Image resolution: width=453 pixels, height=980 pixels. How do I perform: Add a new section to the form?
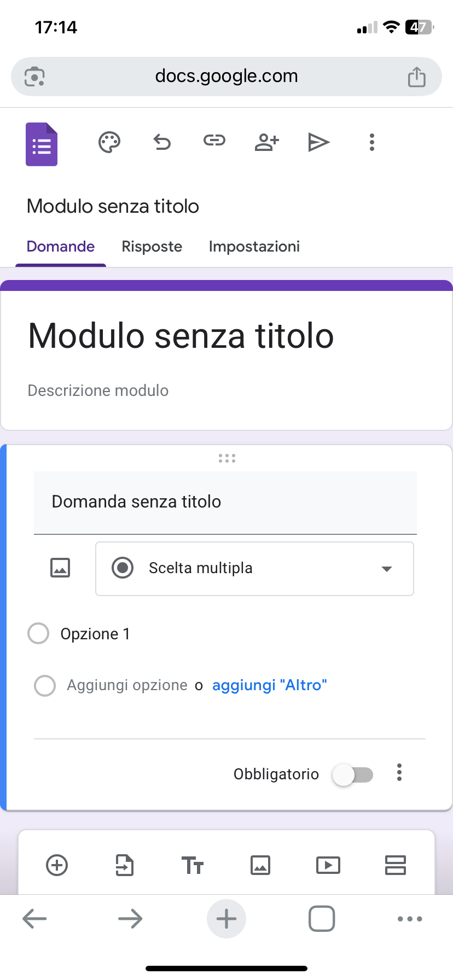tap(395, 865)
